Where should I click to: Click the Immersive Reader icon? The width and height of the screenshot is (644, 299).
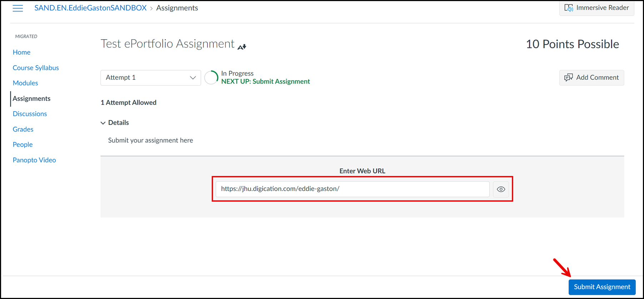tap(569, 8)
